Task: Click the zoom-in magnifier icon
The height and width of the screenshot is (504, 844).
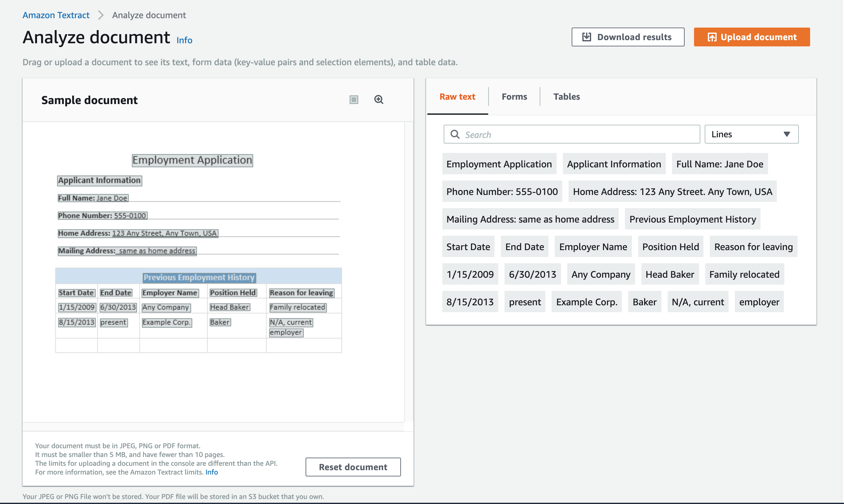Action: coord(379,99)
